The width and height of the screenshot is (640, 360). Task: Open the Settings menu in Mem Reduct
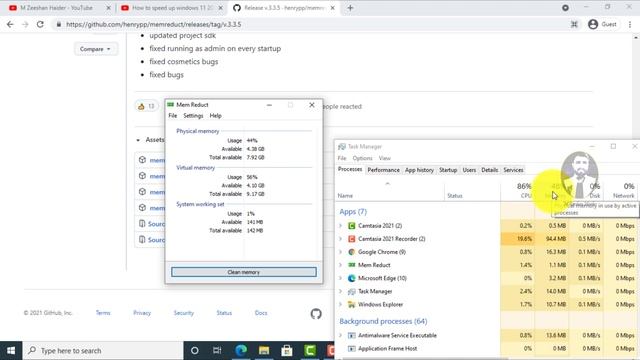(193, 116)
